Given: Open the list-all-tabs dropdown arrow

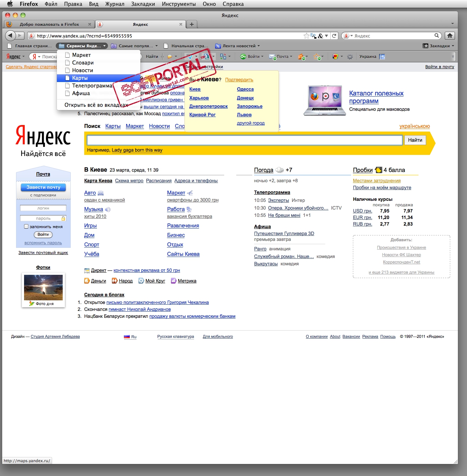Looking at the screenshot, I should coord(452,24).
